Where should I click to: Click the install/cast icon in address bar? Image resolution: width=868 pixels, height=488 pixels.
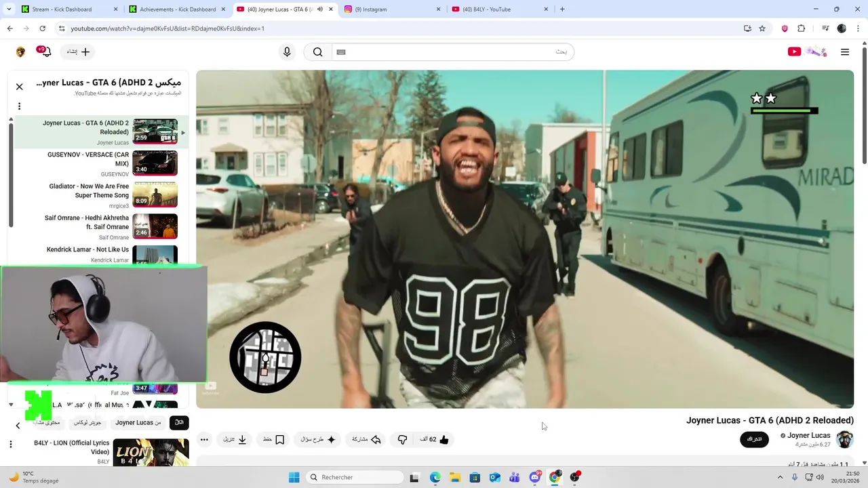747,28
